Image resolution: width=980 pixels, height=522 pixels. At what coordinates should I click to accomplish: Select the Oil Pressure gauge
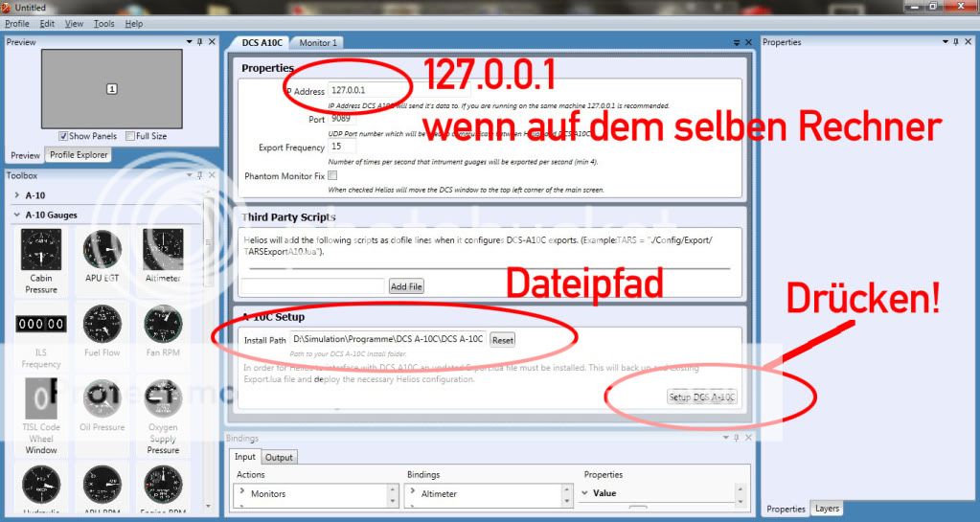coord(102,405)
